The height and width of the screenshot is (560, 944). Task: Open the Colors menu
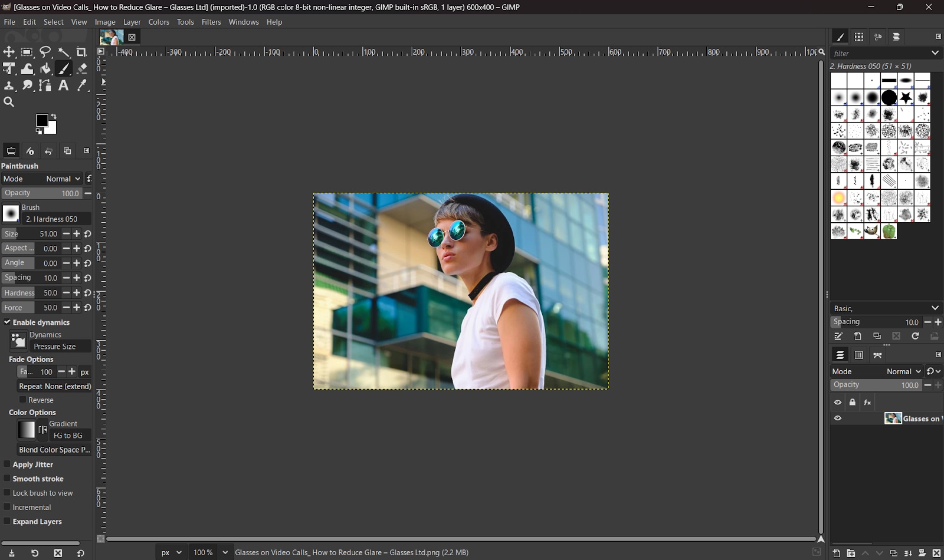pyautogui.click(x=159, y=22)
